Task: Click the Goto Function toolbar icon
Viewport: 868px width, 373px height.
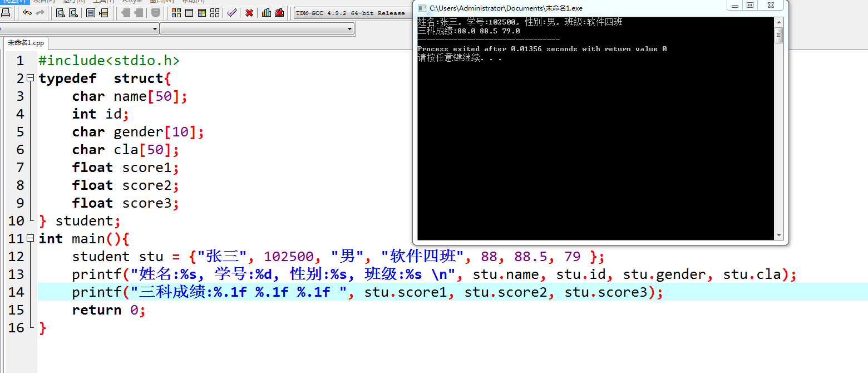Action: point(90,13)
